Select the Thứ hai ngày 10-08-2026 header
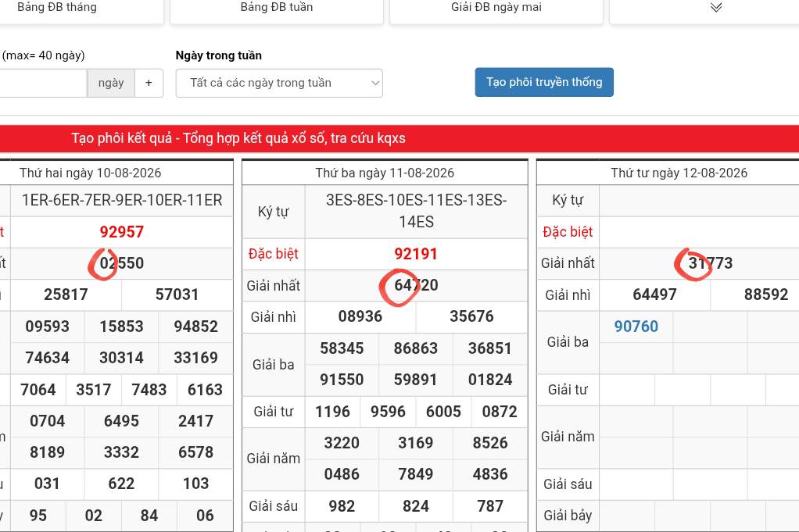This screenshot has width=799, height=532. point(90,173)
